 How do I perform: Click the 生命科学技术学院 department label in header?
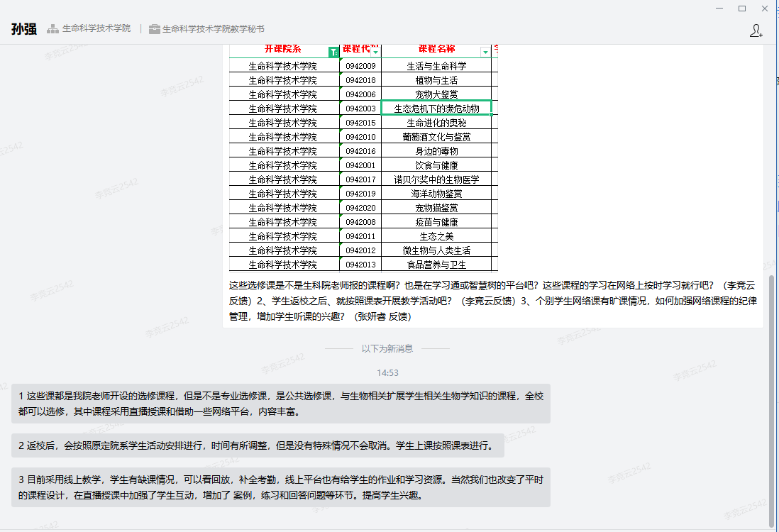[x=96, y=29]
